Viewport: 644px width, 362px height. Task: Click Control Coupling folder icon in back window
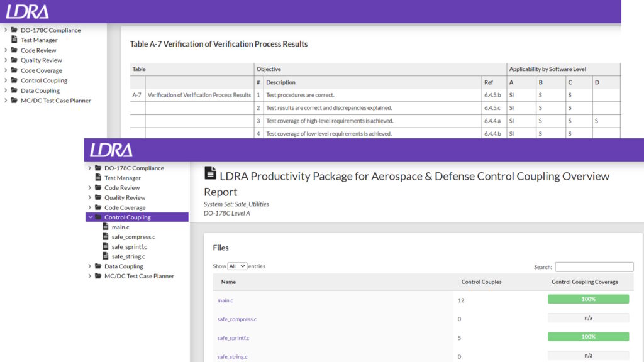(14, 80)
